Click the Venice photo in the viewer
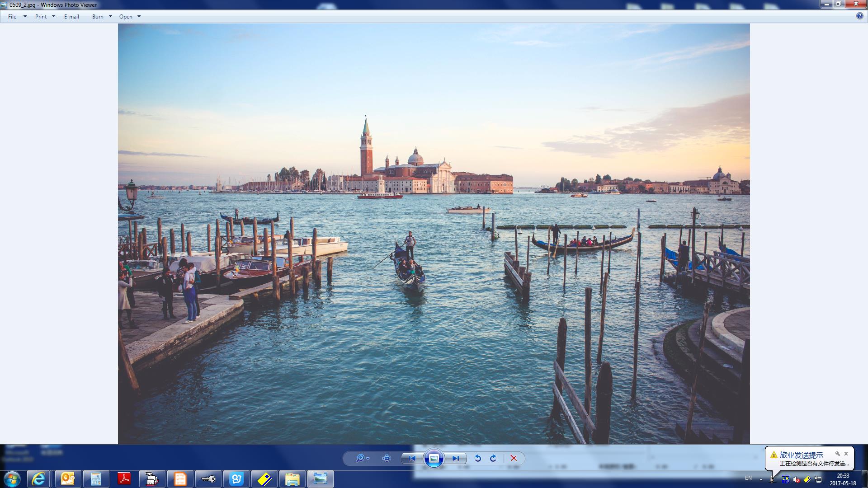Screen dimensions: 868x488 [x=434, y=234]
